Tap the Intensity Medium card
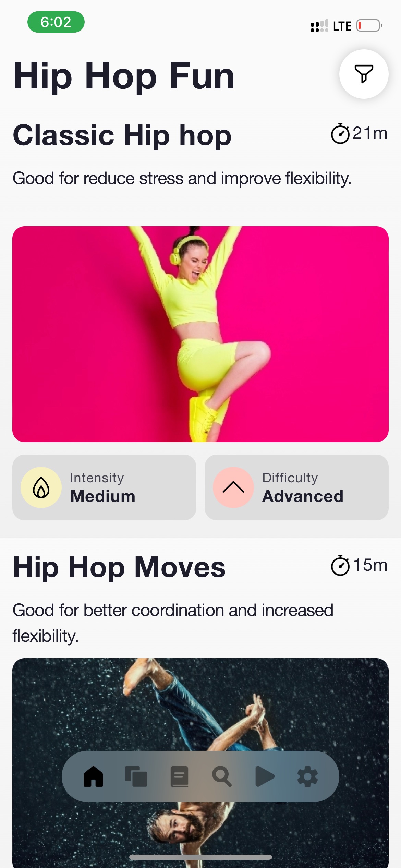The height and width of the screenshot is (868, 401). [x=105, y=487]
